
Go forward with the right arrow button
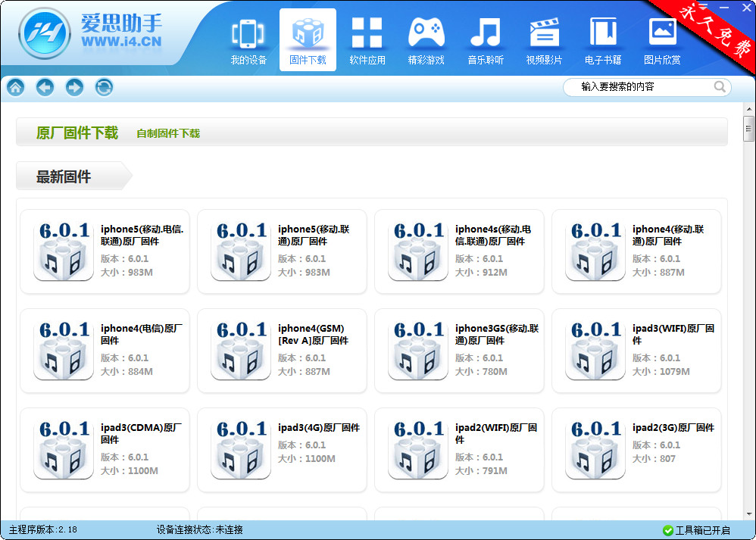74,87
